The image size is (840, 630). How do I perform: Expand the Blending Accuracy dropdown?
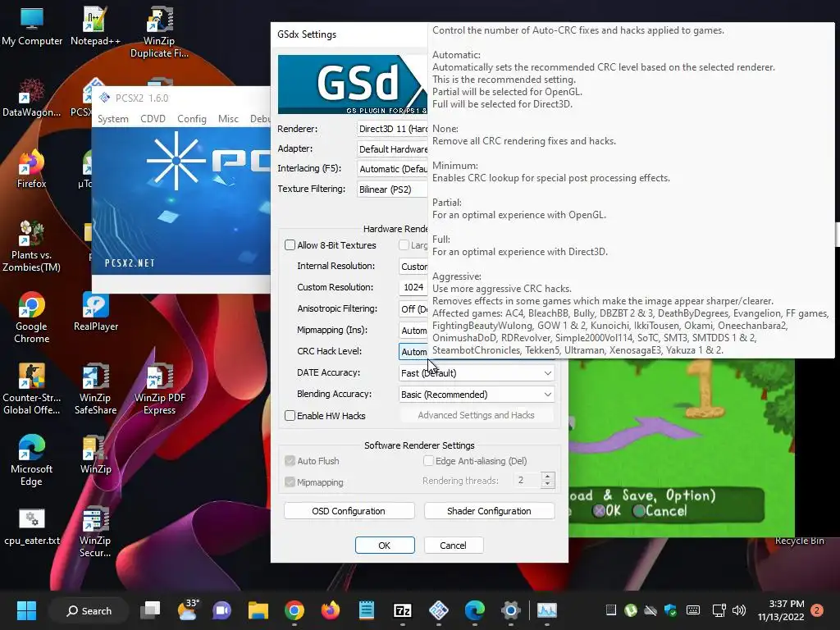pos(477,395)
